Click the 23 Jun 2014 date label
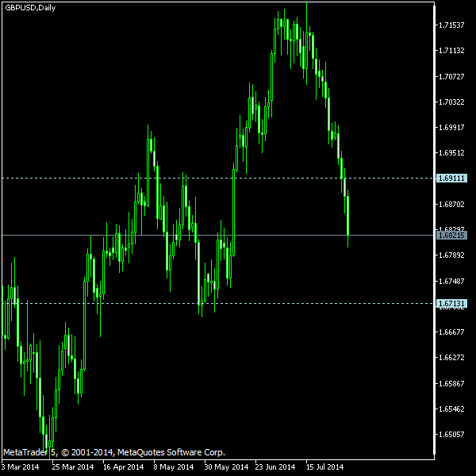476x476 pixels. 275,467
